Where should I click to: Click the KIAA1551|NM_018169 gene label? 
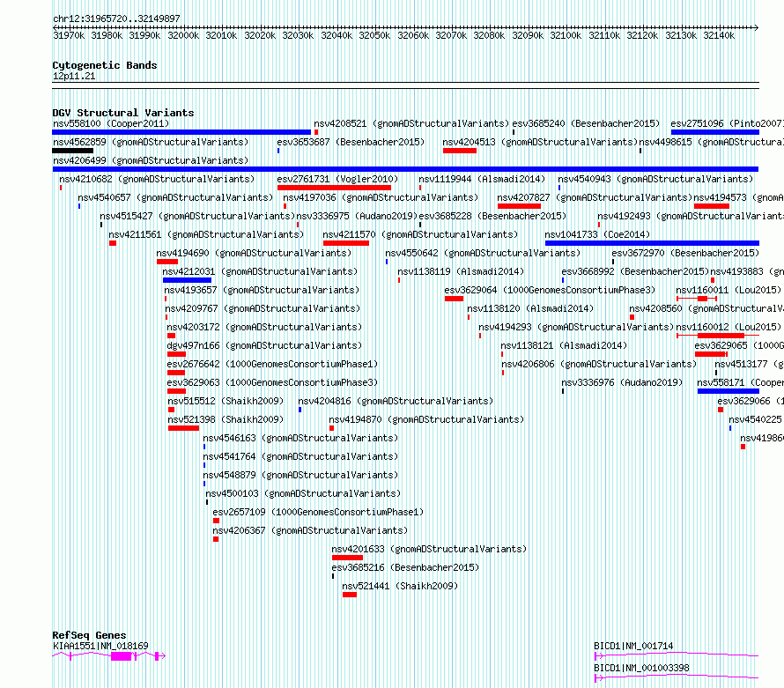point(100,646)
